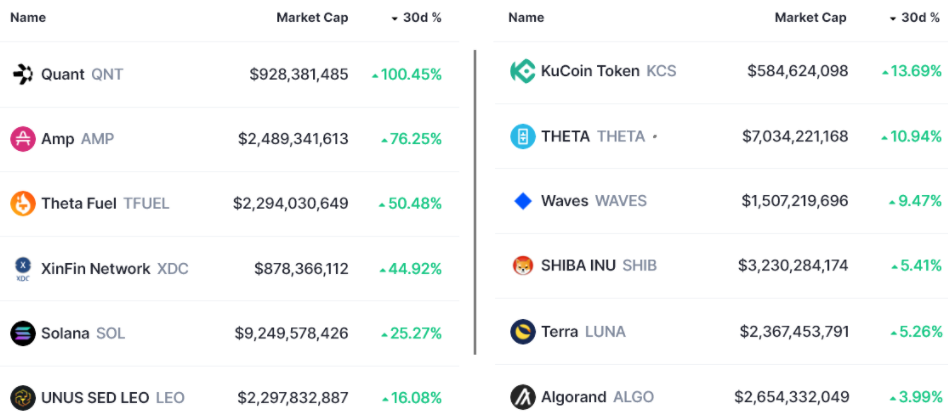Screen dimensions: 948x417
Task: Click the Solana coin logo
Action: coord(22,333)
